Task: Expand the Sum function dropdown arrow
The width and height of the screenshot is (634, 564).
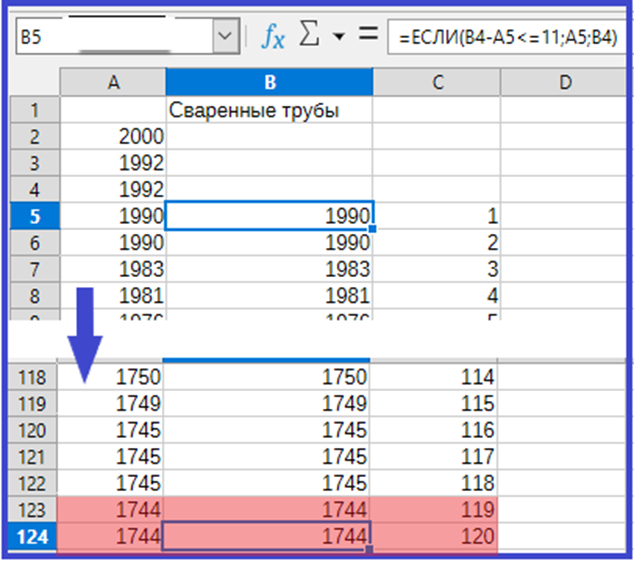Action: (x=338, y=37)
